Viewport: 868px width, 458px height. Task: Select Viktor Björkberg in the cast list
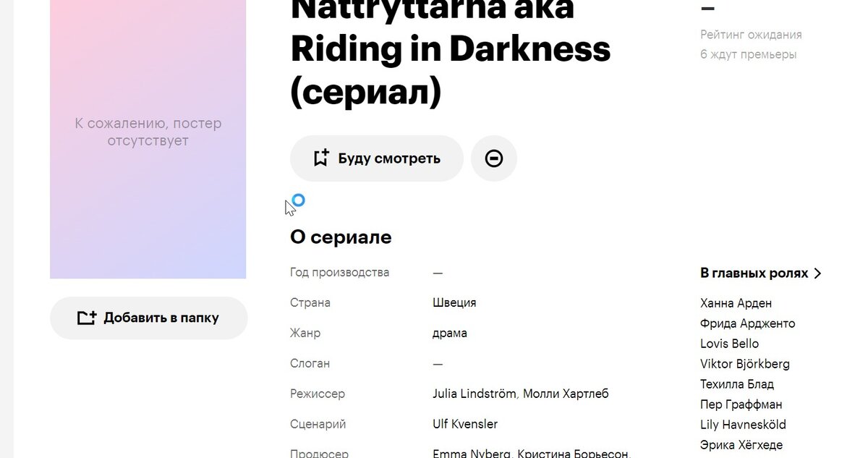pos(745,364)
